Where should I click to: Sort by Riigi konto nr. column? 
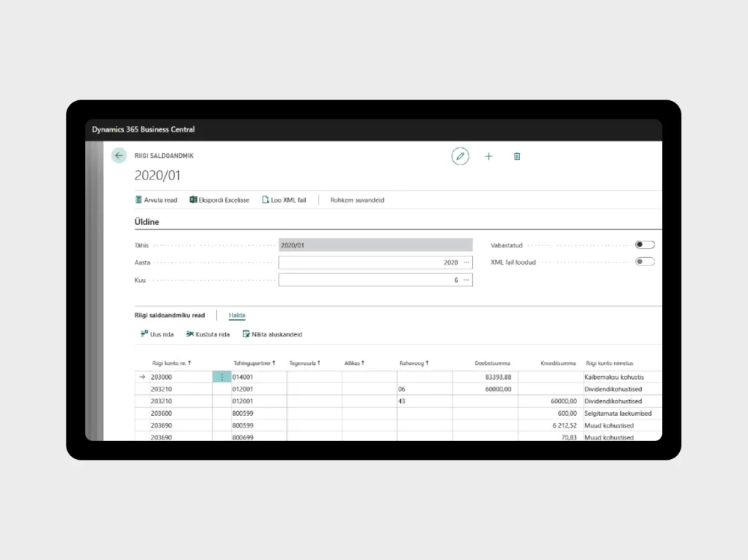click(172, 363)
